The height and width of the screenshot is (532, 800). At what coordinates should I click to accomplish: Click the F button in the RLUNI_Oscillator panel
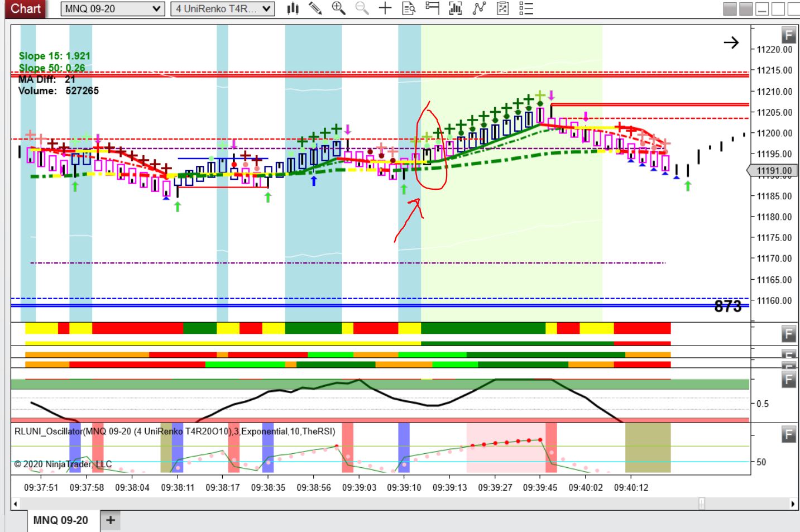[788, 434]
